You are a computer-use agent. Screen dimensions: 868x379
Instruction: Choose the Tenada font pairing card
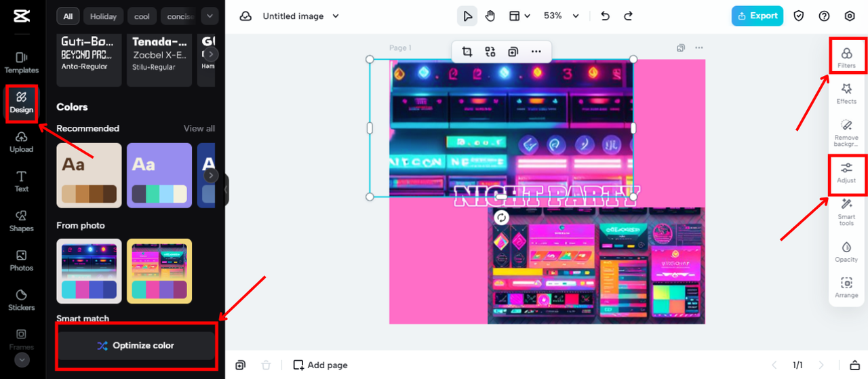click(159, 60)
